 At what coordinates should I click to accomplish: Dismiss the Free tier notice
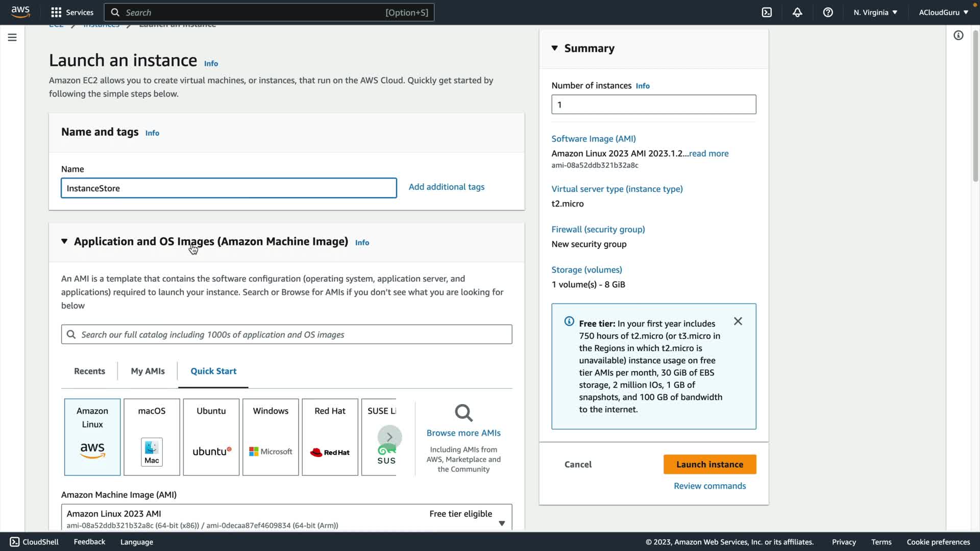coord(738,321)
